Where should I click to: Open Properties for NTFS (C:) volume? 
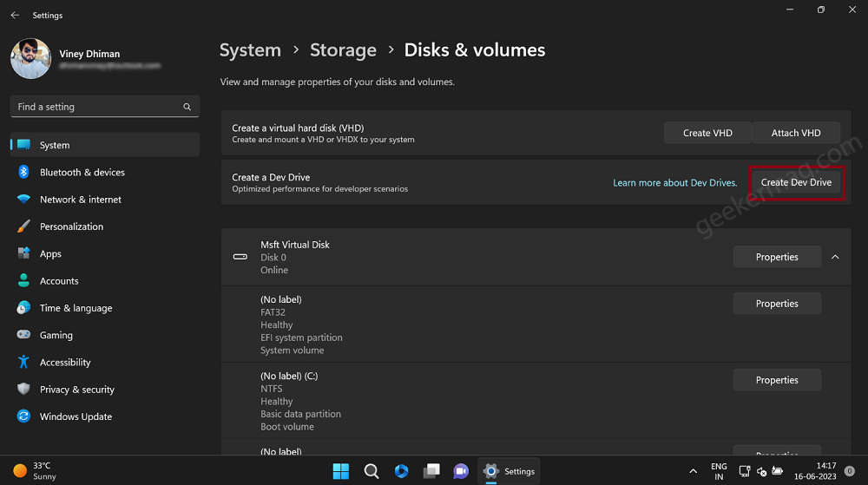point(777,380)
